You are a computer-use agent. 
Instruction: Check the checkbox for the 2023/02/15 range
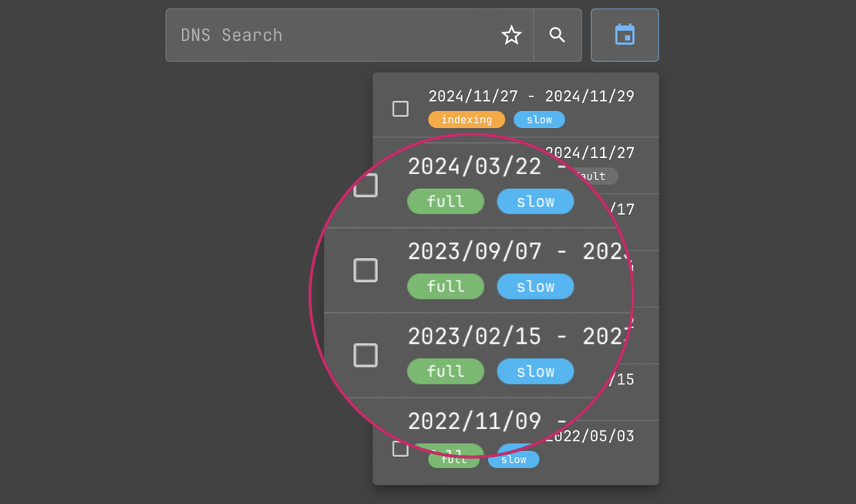pos(366,355)
